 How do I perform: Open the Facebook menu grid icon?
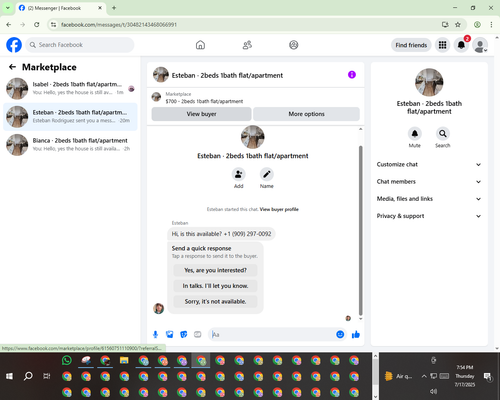[442, 45]
